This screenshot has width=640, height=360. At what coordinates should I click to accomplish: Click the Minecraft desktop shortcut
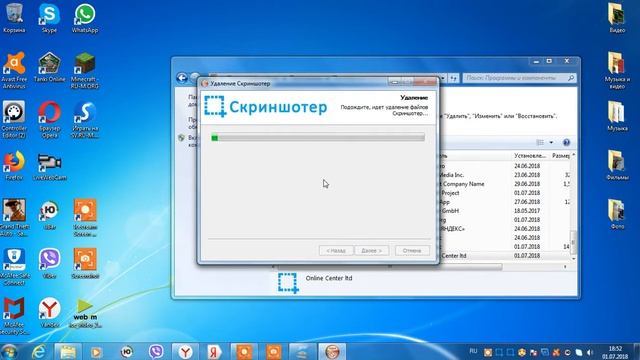85,70
